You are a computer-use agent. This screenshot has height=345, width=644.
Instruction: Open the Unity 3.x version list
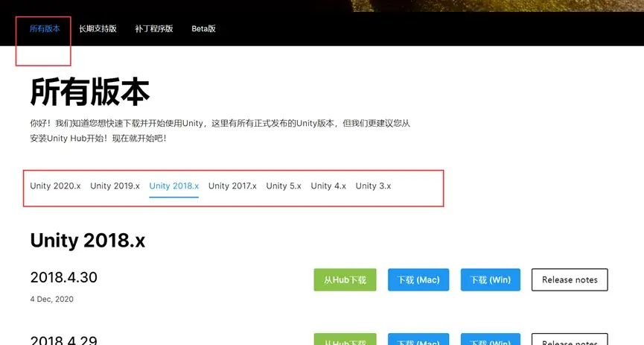coord(373,186)
